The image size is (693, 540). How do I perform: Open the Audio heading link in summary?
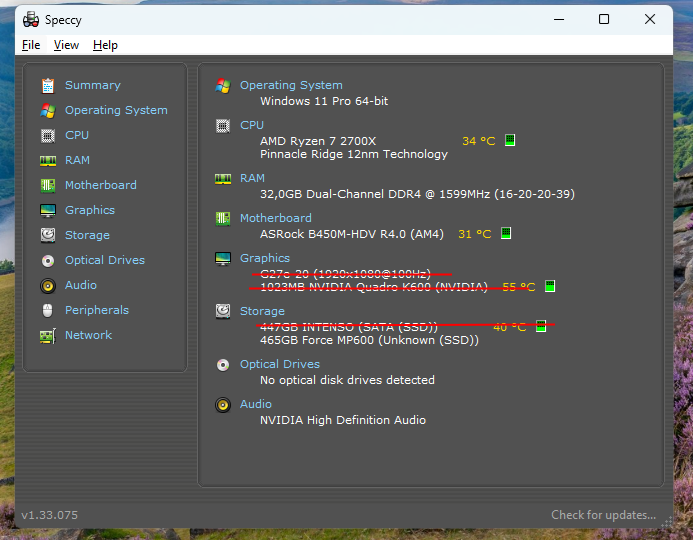pyautogui.click(x=256, y=404)
